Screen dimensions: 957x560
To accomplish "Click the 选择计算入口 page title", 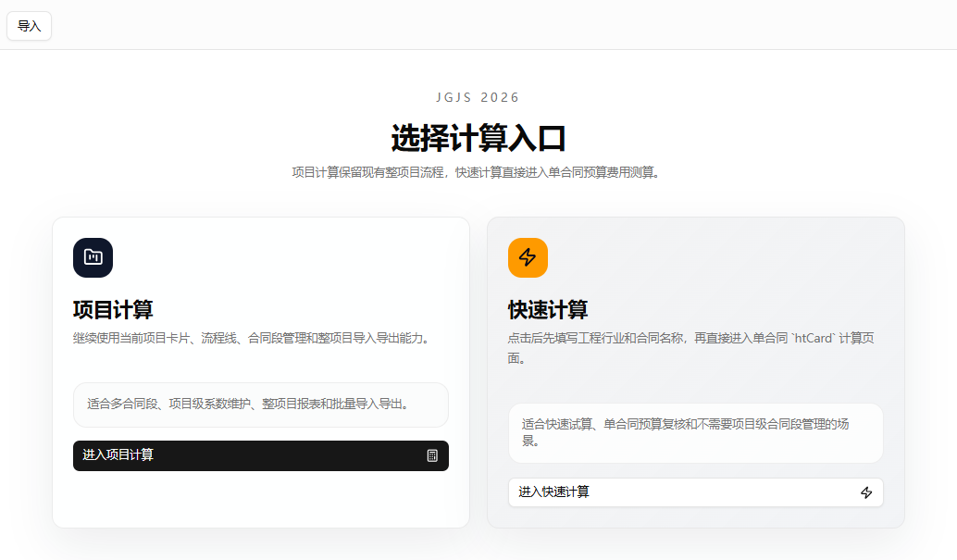I will [478, 138].
